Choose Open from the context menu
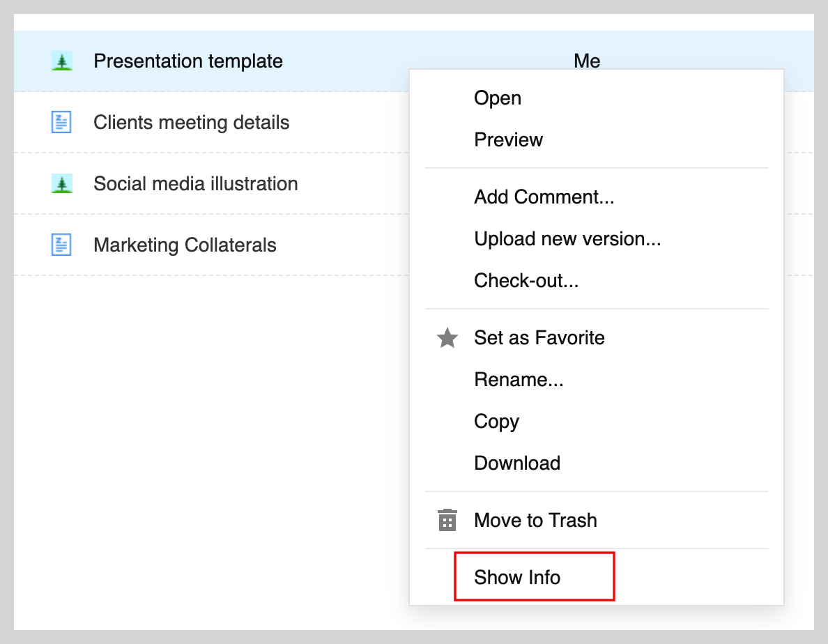Image resolution: width=828 pixels, height=644 pixels. 498,99
